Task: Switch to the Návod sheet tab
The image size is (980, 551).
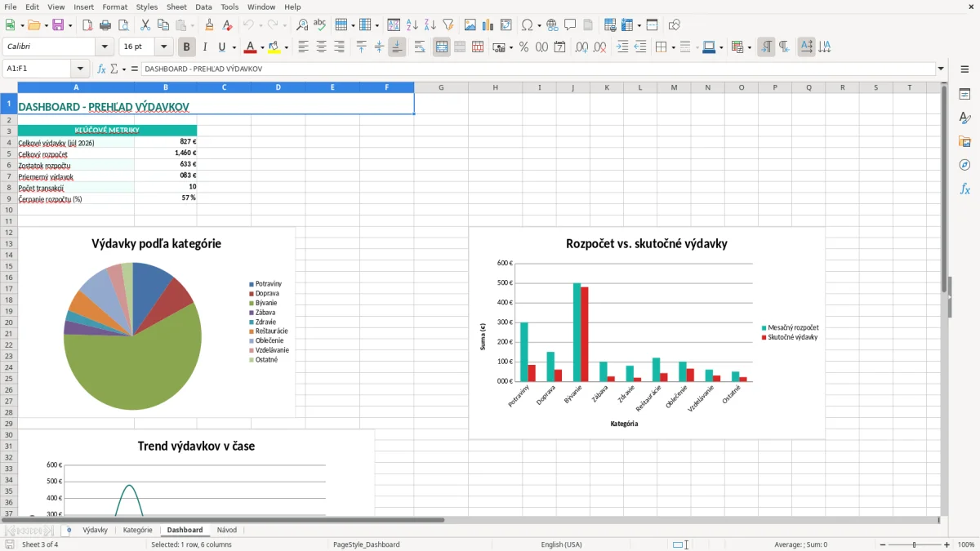Action: [227, 530]
